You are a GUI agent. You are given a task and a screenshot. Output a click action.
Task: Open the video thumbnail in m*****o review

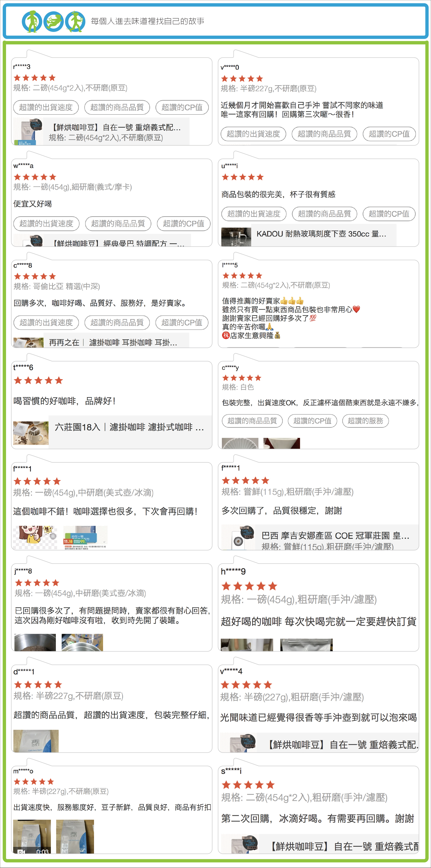32,837
